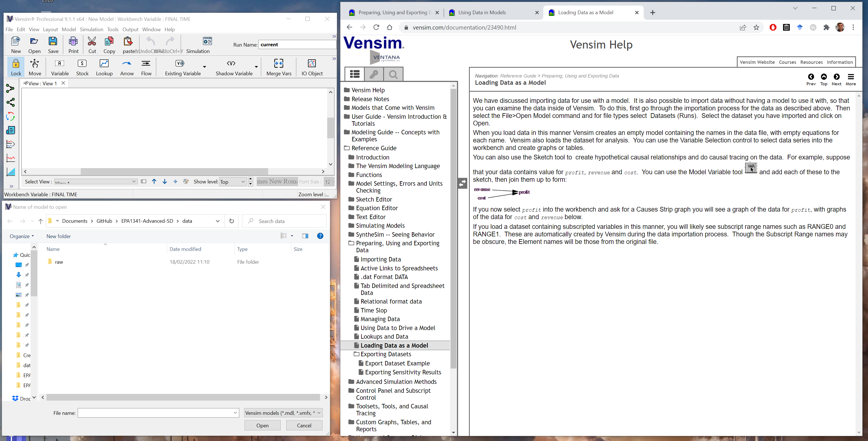Click New folder in the dialog
This screenshot has height=441, width=868.
(59, 236)
